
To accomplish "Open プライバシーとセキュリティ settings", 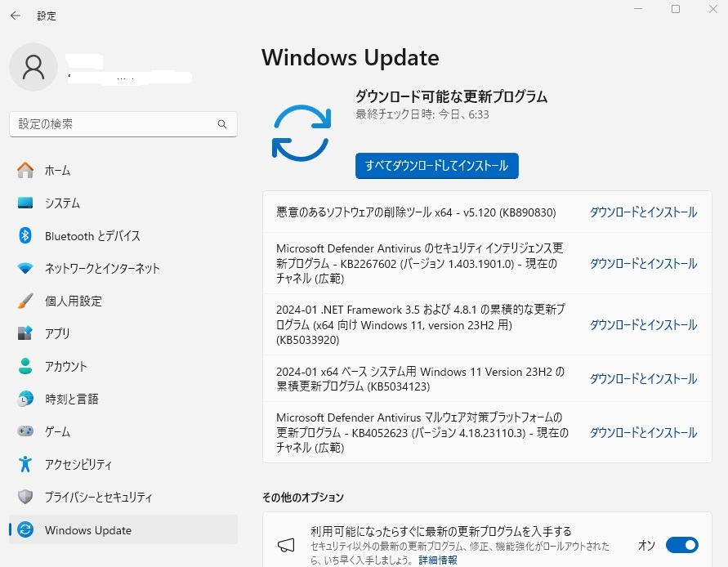I will pyautogui.click(x=123, y=497).
